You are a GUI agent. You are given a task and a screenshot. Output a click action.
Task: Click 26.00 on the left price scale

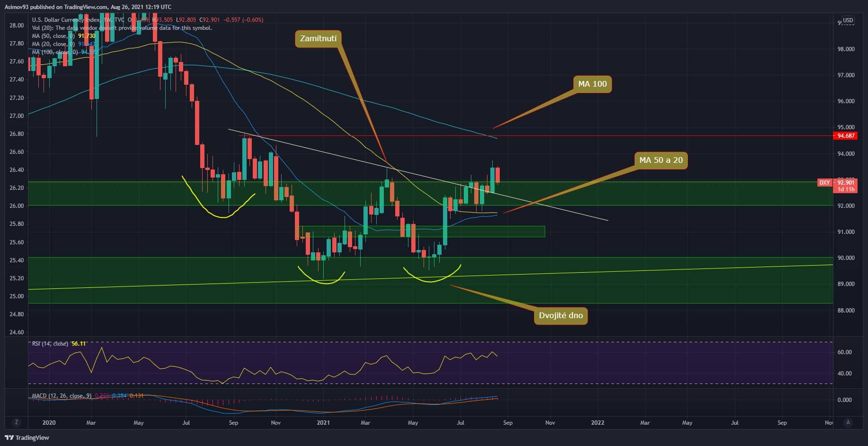pos(17,206)
